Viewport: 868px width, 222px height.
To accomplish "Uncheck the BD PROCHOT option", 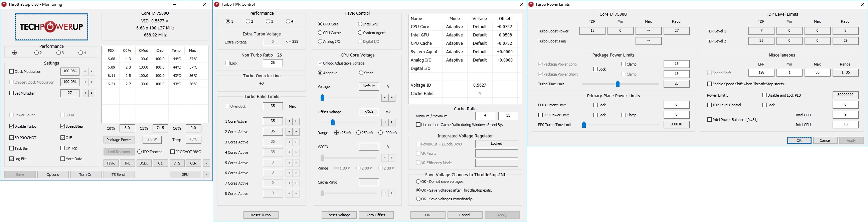I will click(x=11, y=138).
